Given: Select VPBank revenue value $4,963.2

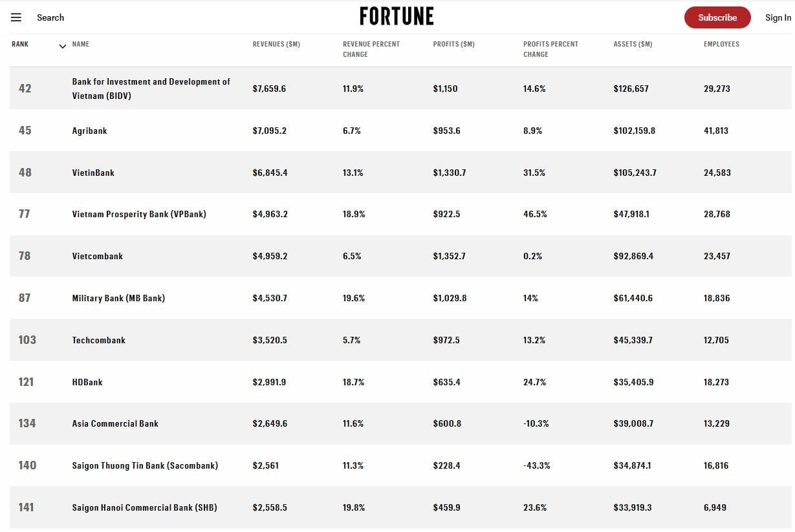Looking at the screenshot, I should (x=270, y=214).
